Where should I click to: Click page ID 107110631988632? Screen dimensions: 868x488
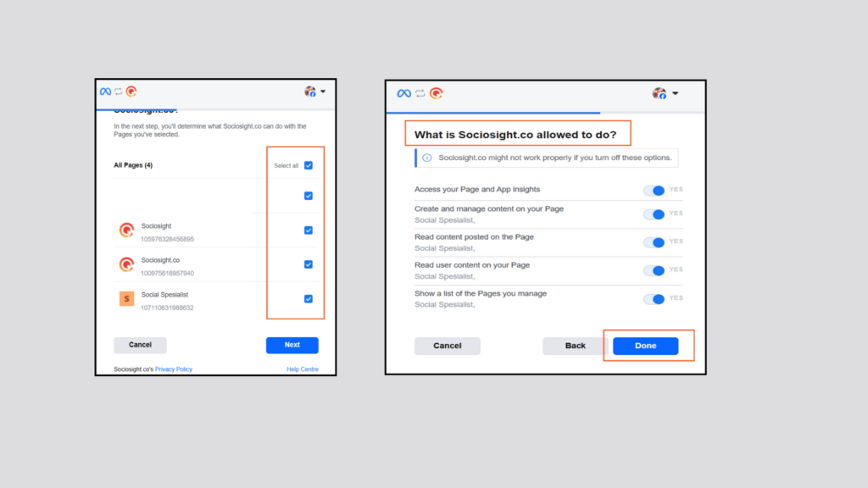pos(167,308)
